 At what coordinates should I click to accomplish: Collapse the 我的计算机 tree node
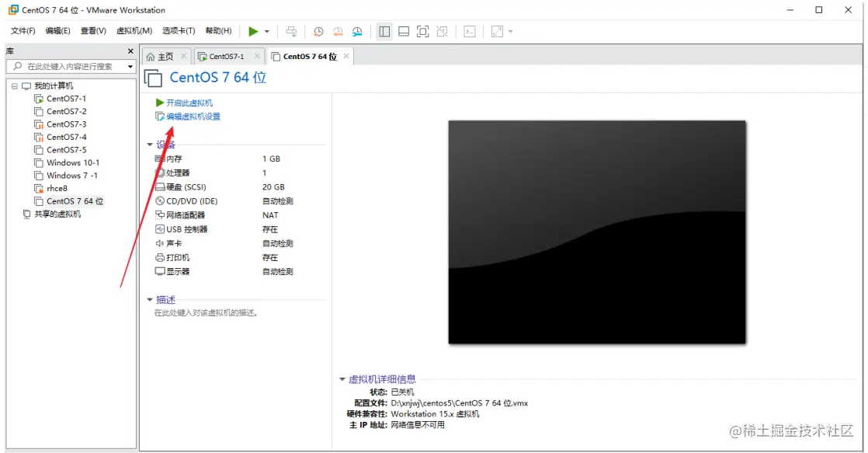(15, 85)
